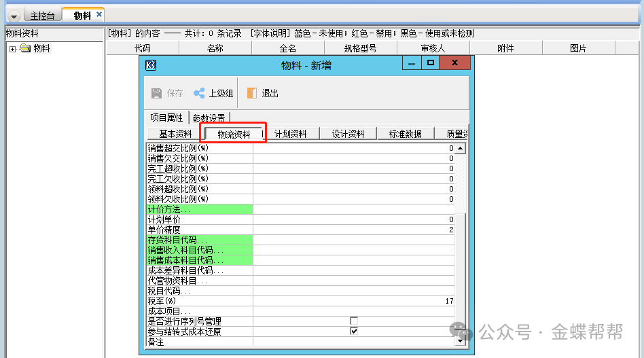644x358 pixels.
Task: Close the 物料 - 新增 dialog
Action: point(454,62)
